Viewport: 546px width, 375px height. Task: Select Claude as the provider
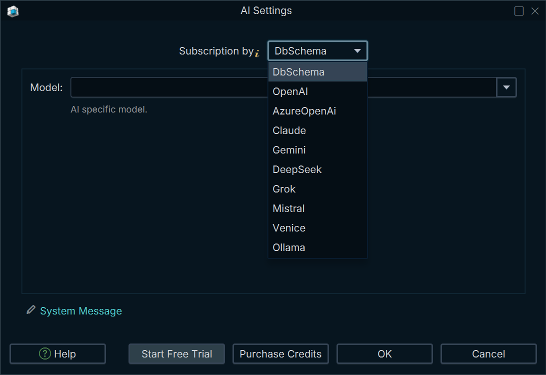point(317,131)
